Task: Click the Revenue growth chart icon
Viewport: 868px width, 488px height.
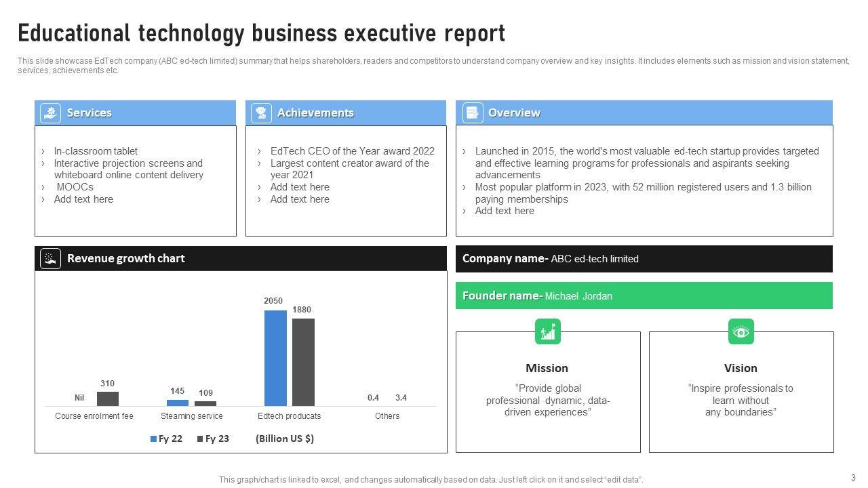Action: pyautogui.click(x=50, y=258)
